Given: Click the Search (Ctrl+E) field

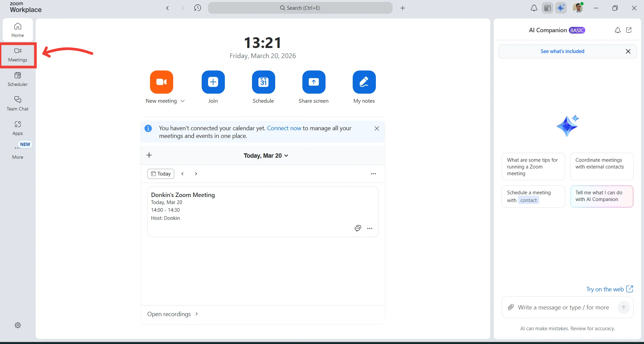Looking at the screenshot, I should [x=300, y=8].
